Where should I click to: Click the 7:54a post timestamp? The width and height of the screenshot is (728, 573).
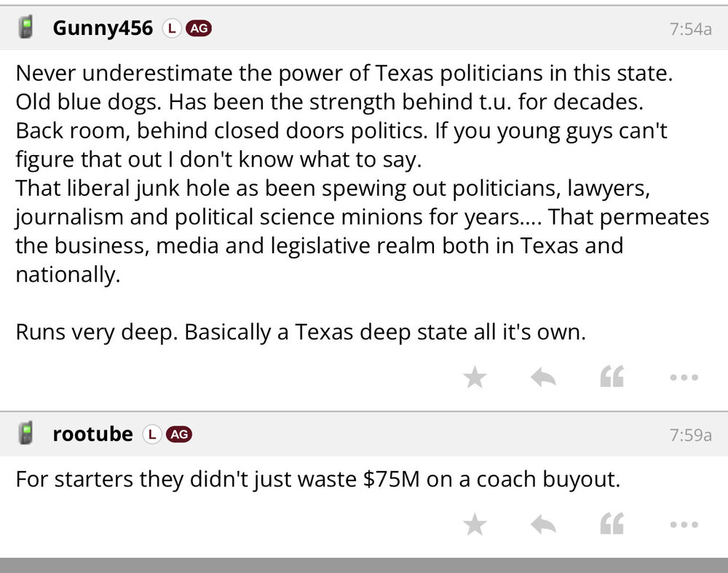pyautogui.click(x=690, y=29)
